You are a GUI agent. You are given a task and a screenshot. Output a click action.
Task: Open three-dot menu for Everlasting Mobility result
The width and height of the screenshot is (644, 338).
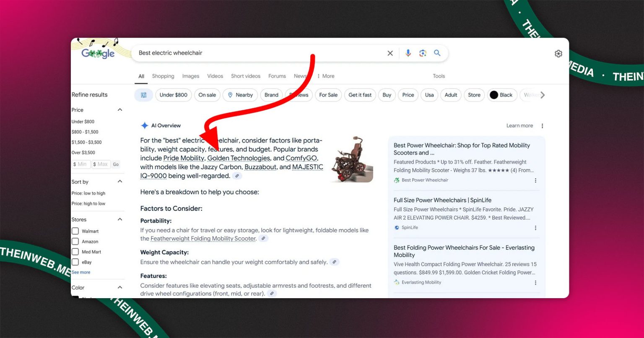535,283
